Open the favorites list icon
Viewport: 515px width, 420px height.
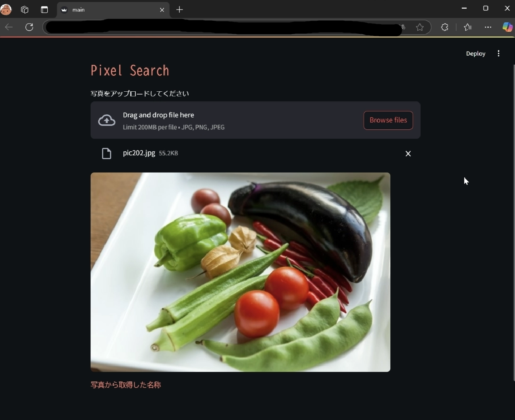pos(468,27)
